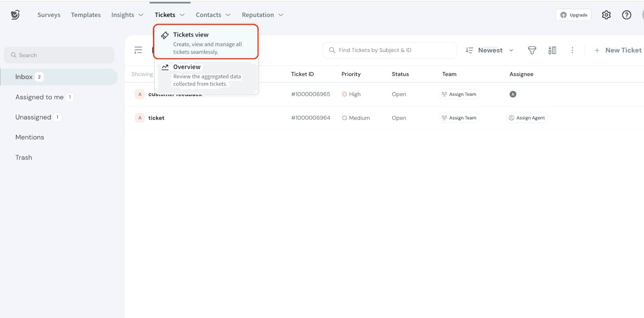The image size is (644, 318).
Task: Open the Assigned to me folder
Action: point(39,97)
